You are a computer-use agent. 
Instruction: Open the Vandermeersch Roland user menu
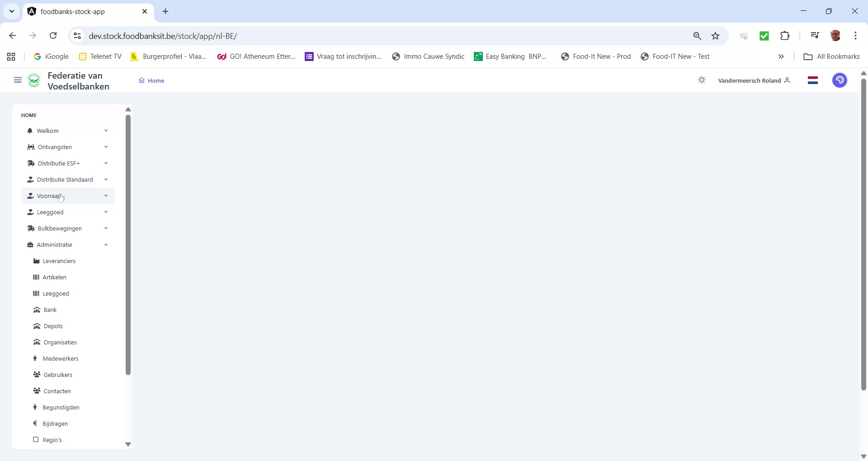[749, 80]
